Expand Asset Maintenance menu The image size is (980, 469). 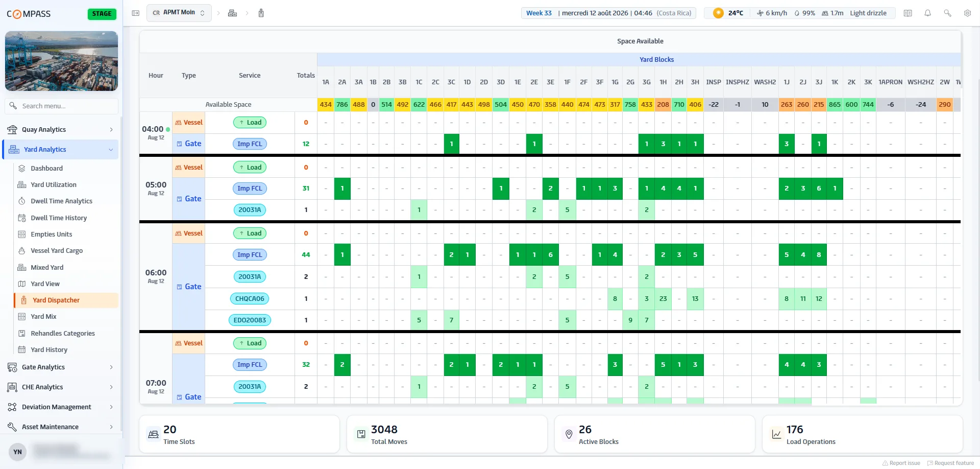click(61, 427)
